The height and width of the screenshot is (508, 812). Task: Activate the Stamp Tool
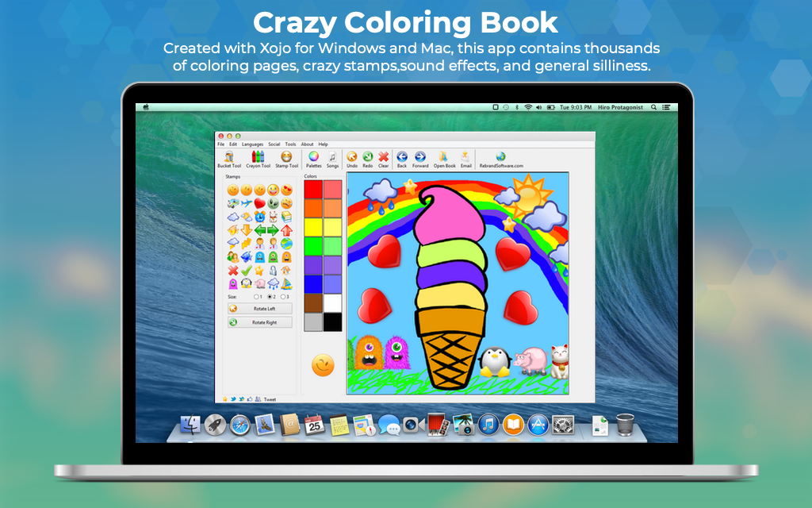coord(286,158)
